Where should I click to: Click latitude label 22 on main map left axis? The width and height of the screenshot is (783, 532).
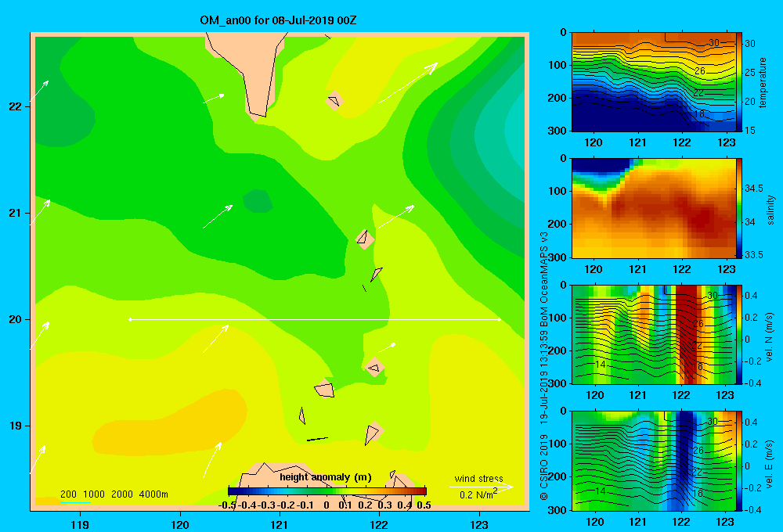point(15,106)
